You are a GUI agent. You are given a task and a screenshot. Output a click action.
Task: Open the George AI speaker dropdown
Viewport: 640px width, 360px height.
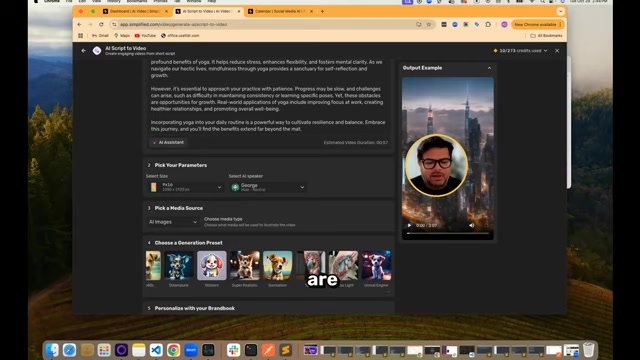click(x=268, y=187)
